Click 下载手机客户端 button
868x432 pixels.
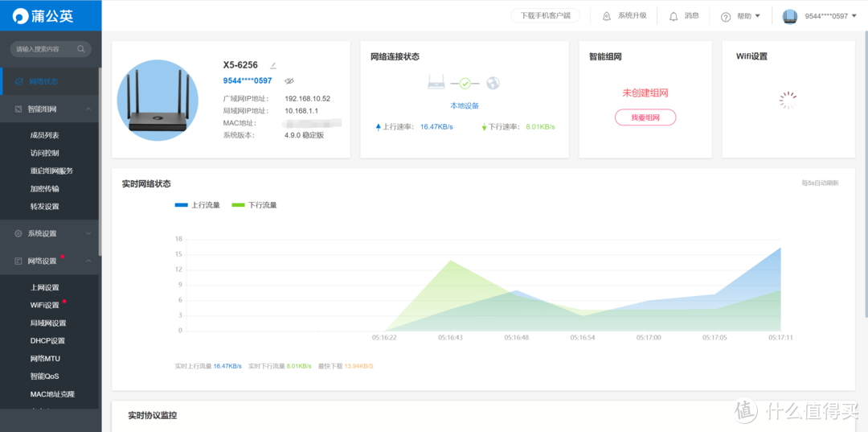545,16
